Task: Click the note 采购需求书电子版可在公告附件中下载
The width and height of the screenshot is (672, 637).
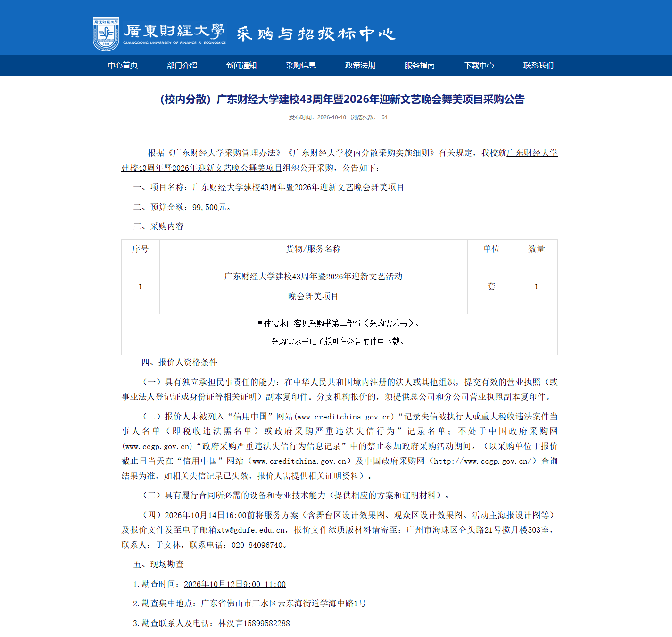Action: click(339, 341)
